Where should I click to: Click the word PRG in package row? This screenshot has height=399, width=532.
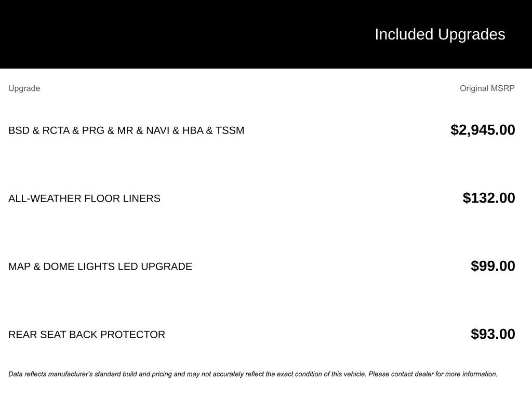(x=93, y=130)
